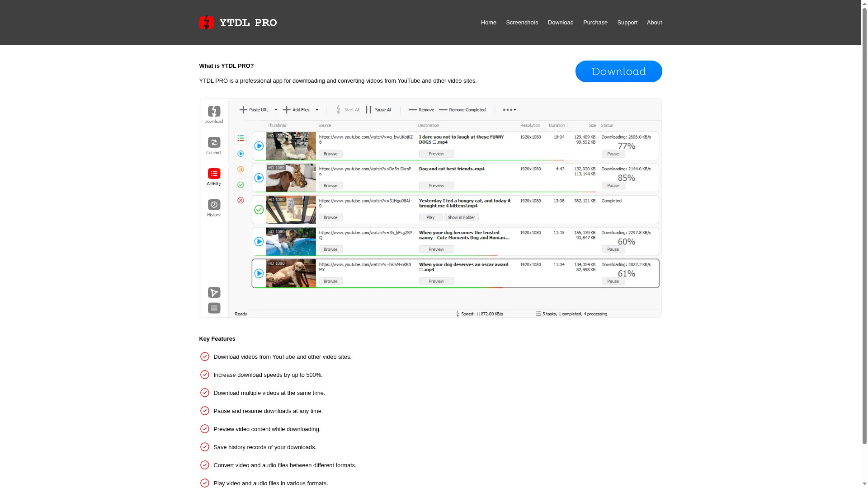Click checkmark icon beside 'Download videos from YouTube'
Viewport: 868px width, 488px height.
[x=204, y=357]
